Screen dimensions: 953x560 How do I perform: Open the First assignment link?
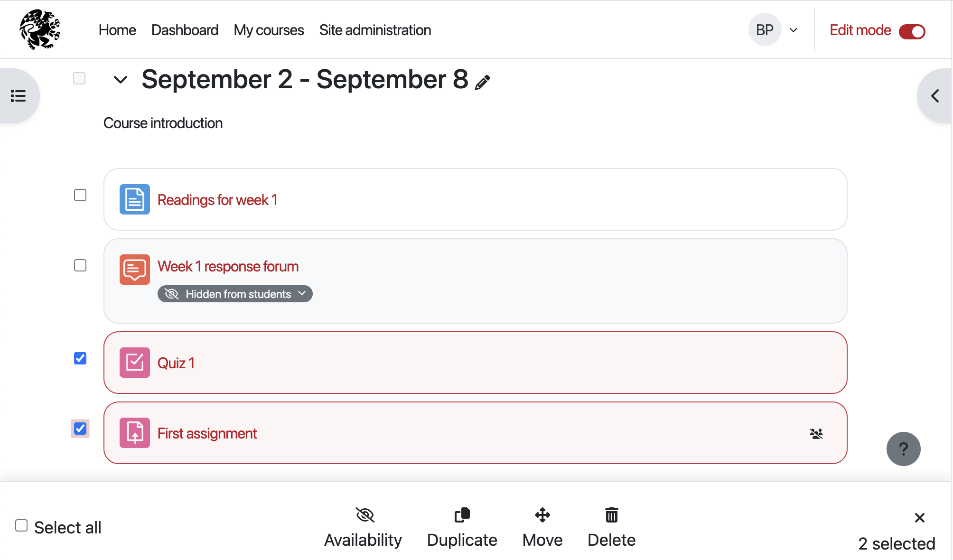(207, 433)
